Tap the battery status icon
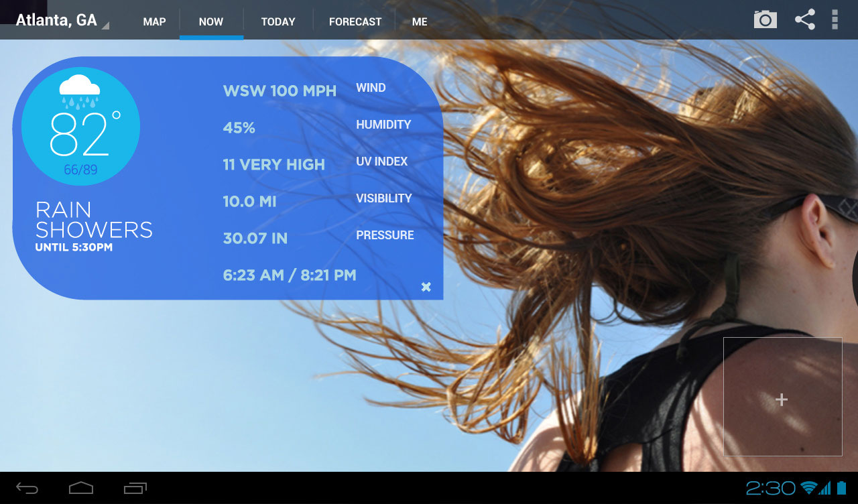This screenshot has height=504, width=858. coord(841,488)
